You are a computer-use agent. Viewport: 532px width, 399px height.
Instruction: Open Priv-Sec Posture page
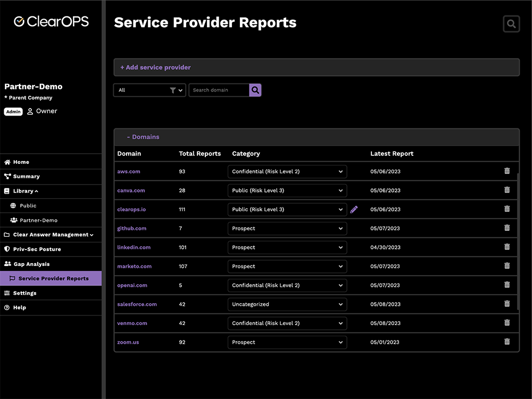51,250
